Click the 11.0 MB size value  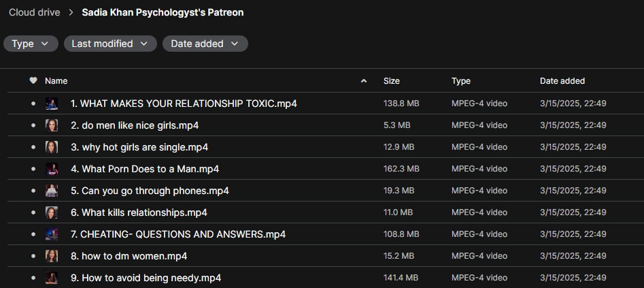click(398, 212)
